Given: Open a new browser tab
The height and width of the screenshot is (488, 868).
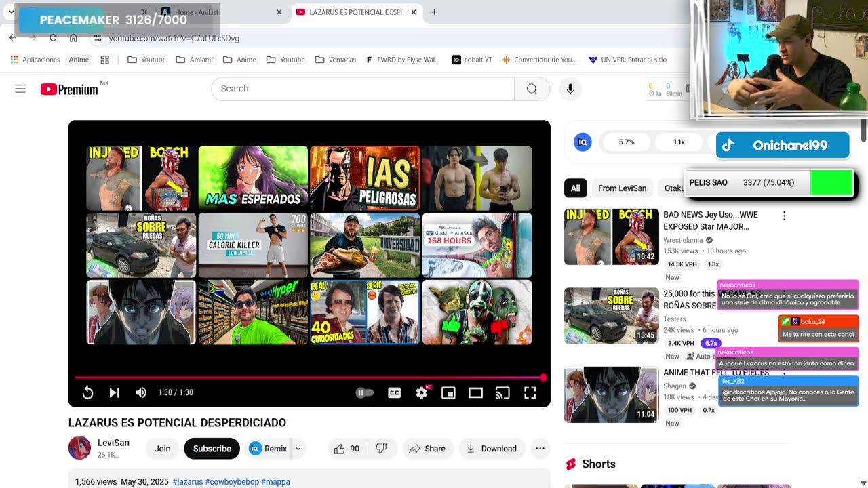Looking at the screenshot, I should coord(434,12).
